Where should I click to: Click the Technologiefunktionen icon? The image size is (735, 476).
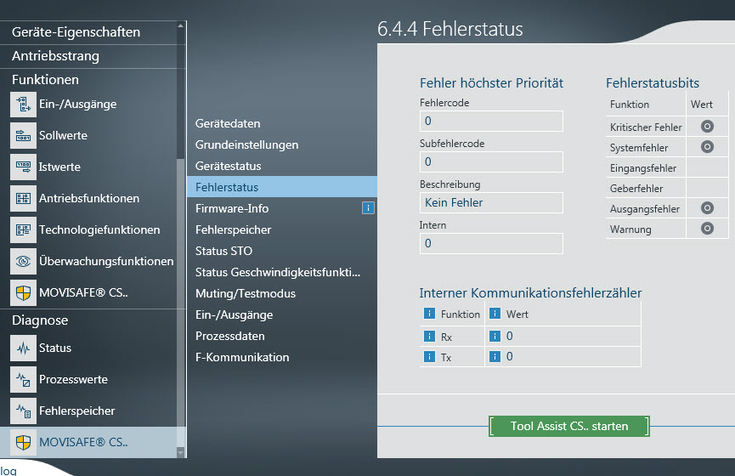pos(24,230)
